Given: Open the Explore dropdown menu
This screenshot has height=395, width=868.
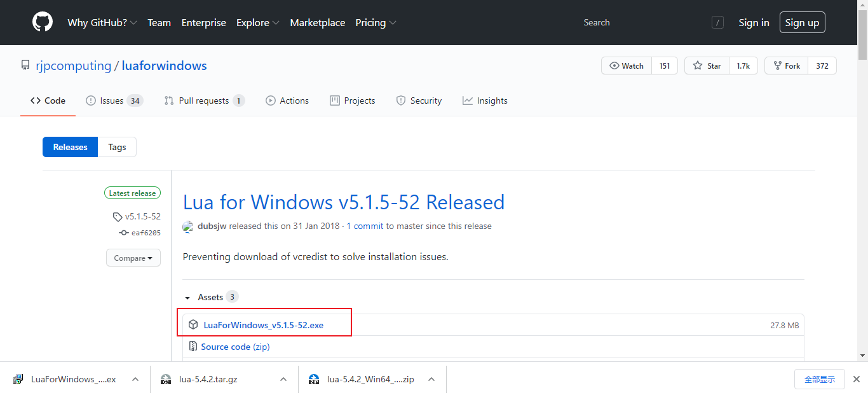Looking at the screenshot, I should pos(253,22).
